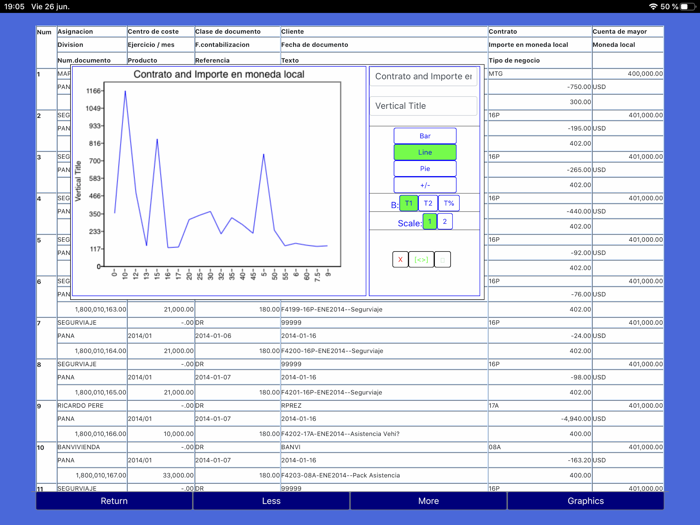This screenshot has height=525, width=700.
Task: Set Scale to 2
Action: click(x=445, y=221)
